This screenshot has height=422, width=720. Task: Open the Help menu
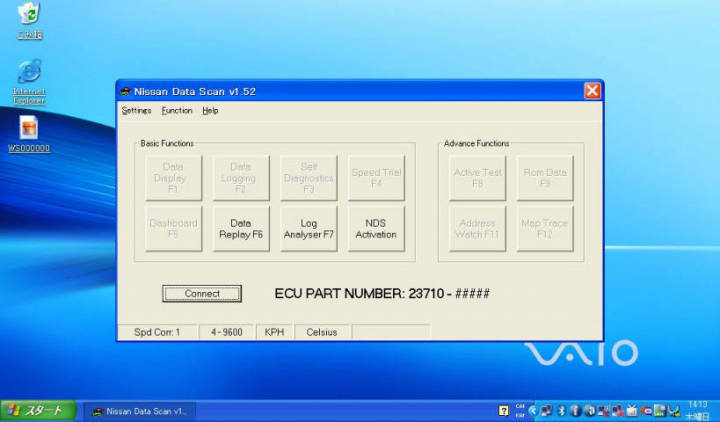tap(210, 111)
